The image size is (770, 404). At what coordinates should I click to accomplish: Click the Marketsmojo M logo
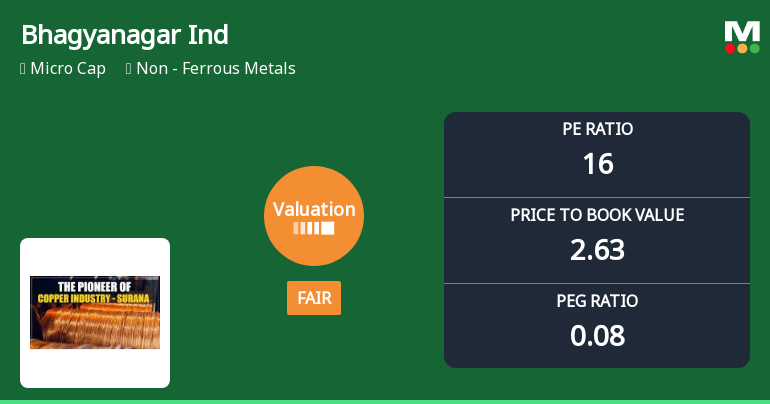tap(741, 31)
